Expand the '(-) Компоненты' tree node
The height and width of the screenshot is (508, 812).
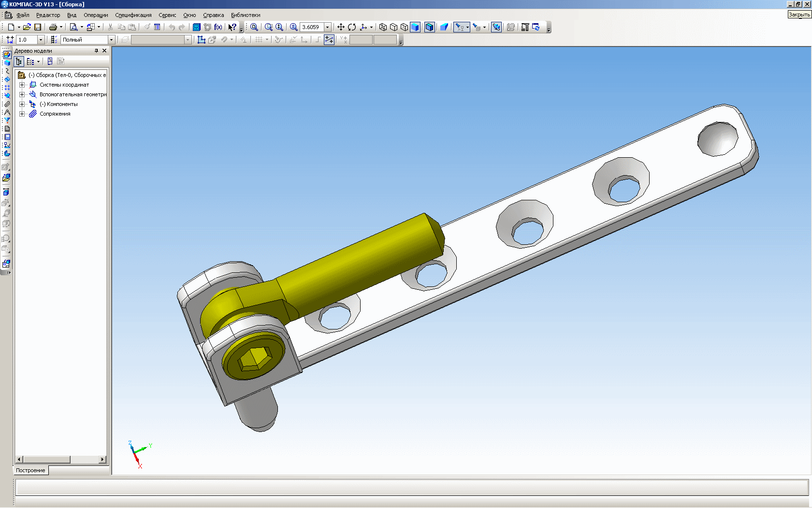click(x=22, y=104)
